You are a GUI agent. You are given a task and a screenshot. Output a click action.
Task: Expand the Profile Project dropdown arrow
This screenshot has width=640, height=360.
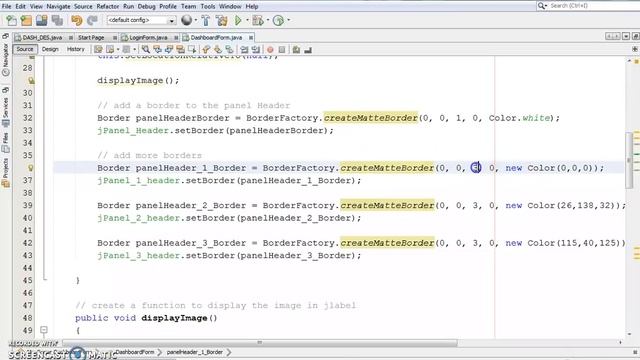click(289, 20)
